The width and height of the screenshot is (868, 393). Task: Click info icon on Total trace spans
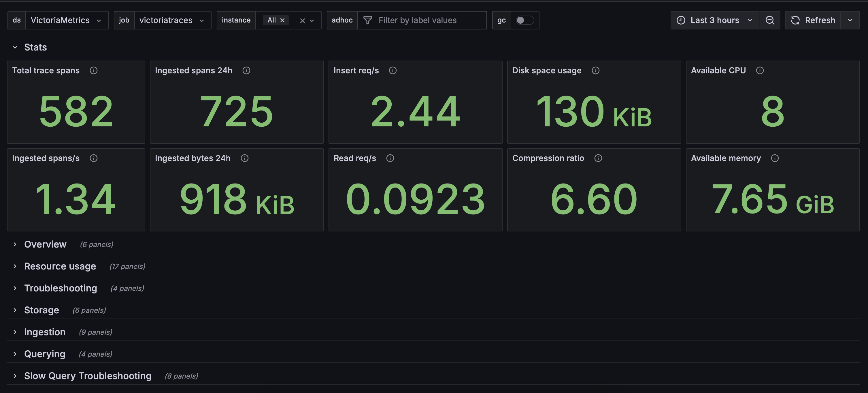tap(94, 70)
